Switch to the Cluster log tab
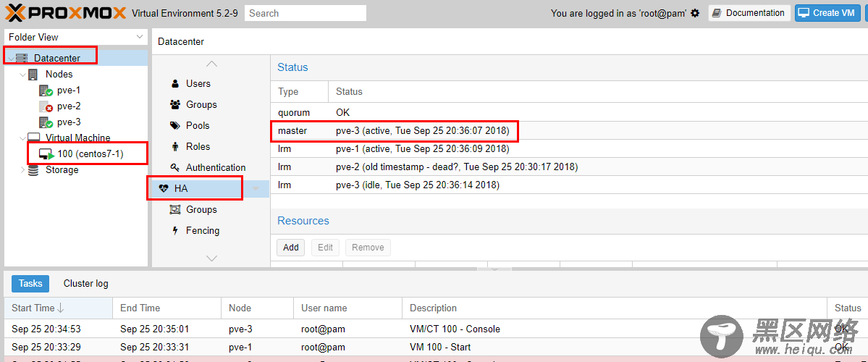This screenshot has width=868, height=362. coord(86,283)
